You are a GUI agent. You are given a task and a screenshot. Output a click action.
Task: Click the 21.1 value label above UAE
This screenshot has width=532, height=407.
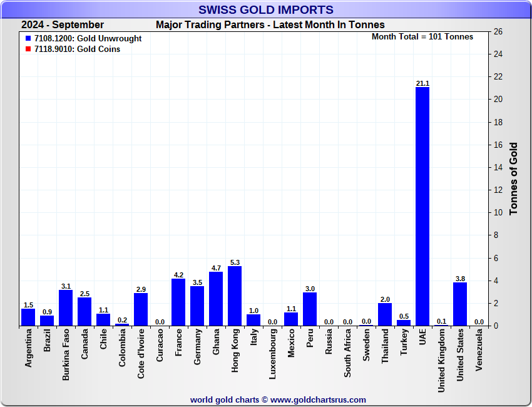pos(422,83)
